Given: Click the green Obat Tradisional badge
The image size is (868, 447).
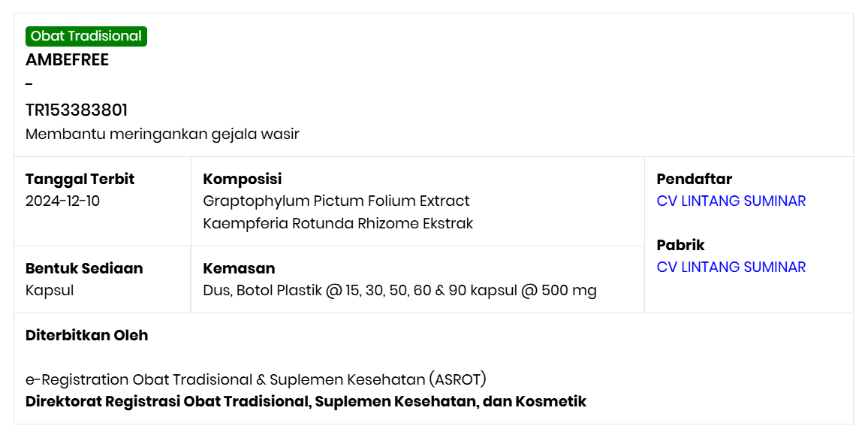Looking at the screenshot, I should point(86,36).
